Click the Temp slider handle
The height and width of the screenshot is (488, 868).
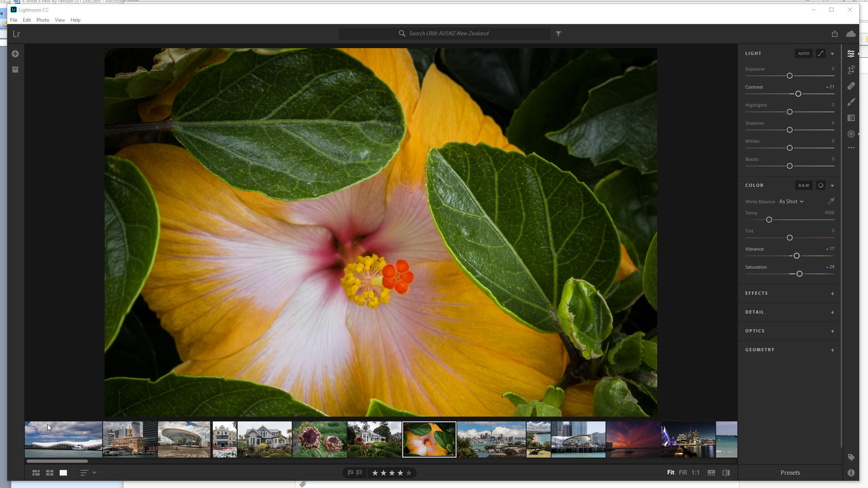pos(769,220)
